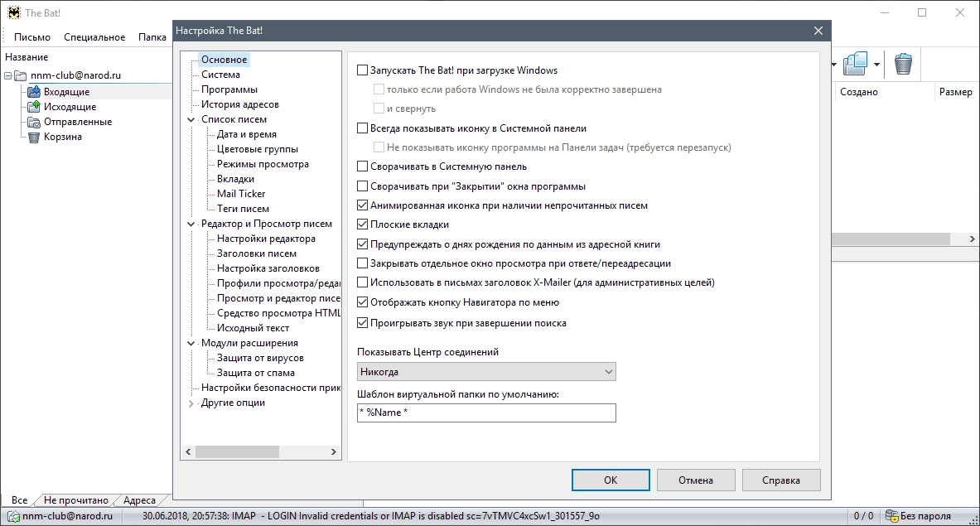Uncheck Анимированная иконка при наличии непрочитанных писем
Screen dimensions: 980x526
[363, 205]
